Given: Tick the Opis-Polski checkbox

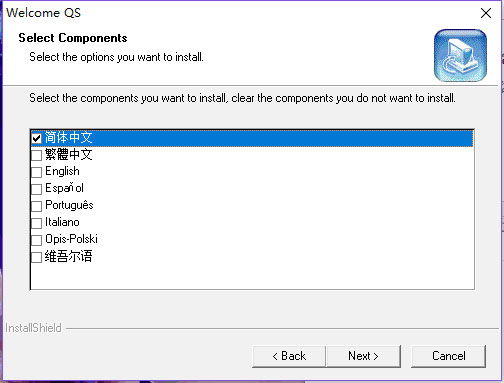Looking at the screenshot, I should (x=36, y=240).
